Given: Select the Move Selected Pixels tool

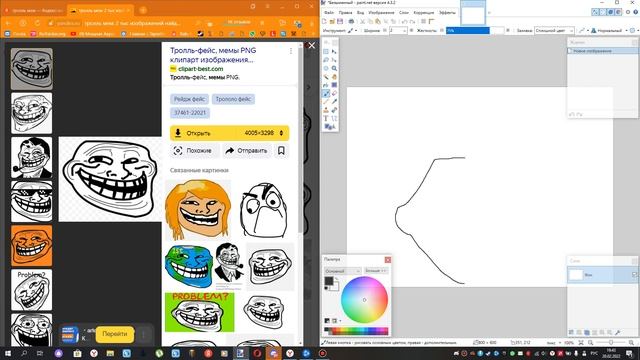Looking at the screenshot, I should tap(334, 51).
